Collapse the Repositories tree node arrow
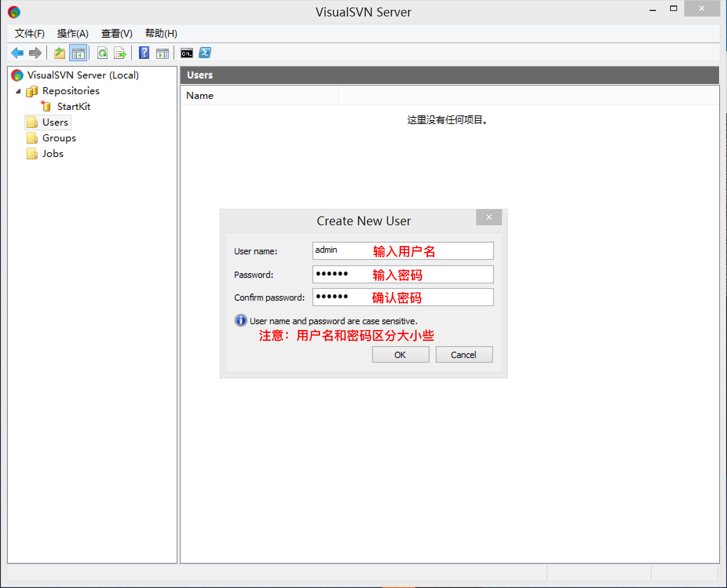Viewport: 727px width, 588px height. (x=18, y=91)
